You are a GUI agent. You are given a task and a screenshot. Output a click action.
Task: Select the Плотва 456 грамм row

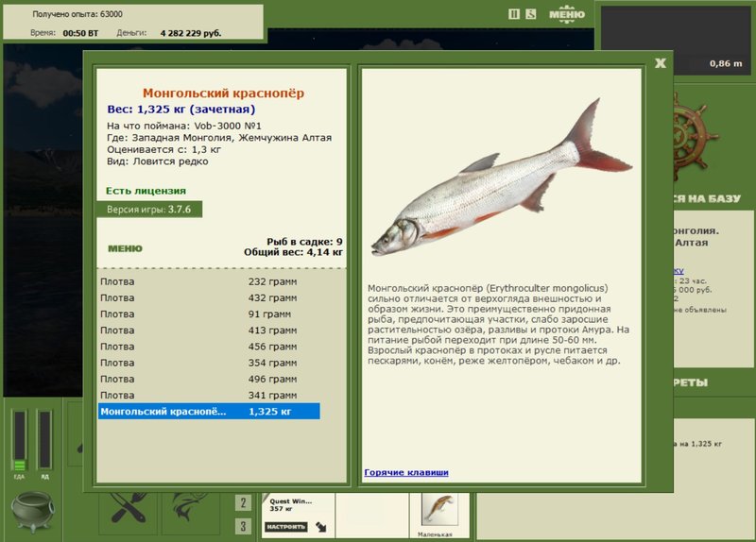[209, 347]
